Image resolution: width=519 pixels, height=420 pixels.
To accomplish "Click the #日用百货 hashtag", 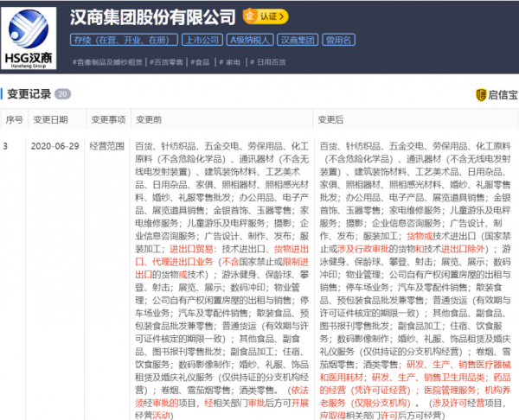I will coord(268,62).
